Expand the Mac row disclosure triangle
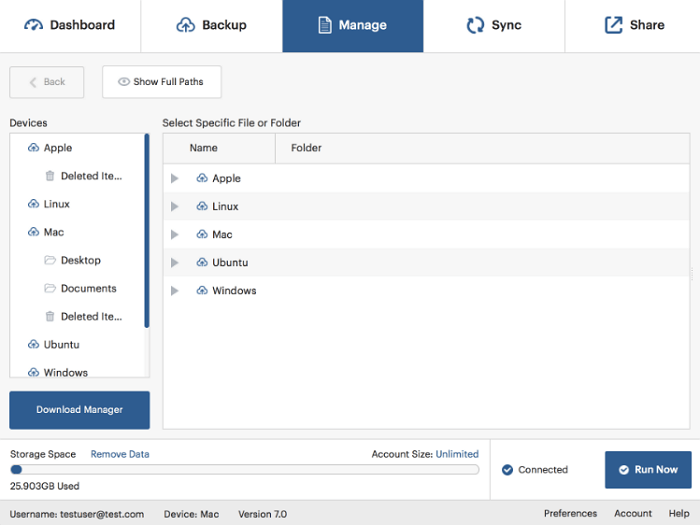 pos(175,235)
